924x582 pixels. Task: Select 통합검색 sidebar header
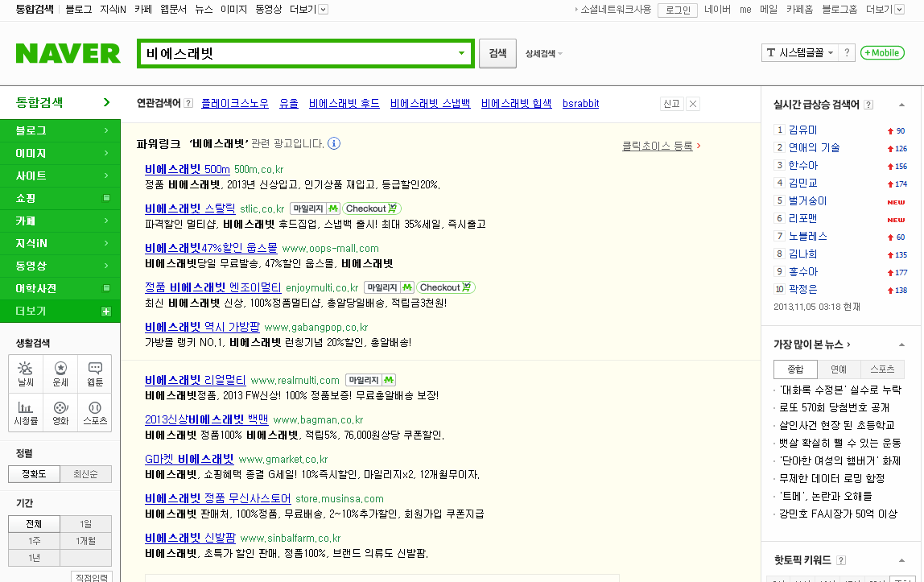60,102
